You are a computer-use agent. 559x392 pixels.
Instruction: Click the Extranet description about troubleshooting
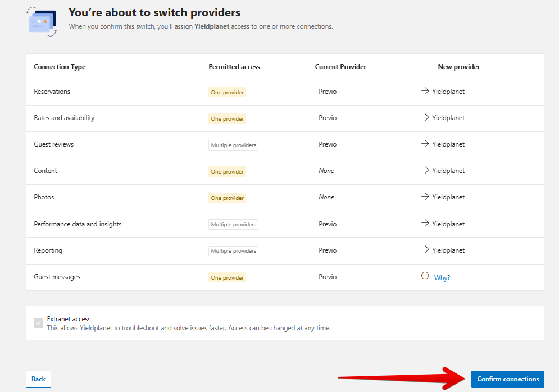coord(189,328)
